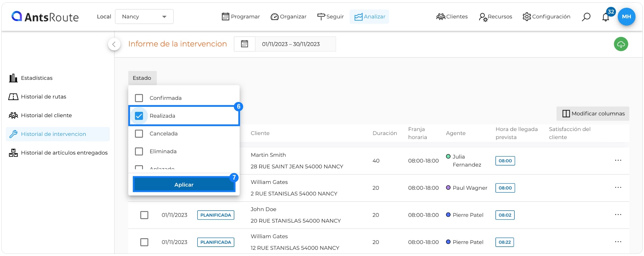Check the Eliminada status checkbox
The height and width of the screenshot is (256, 644).
(139, 151)
